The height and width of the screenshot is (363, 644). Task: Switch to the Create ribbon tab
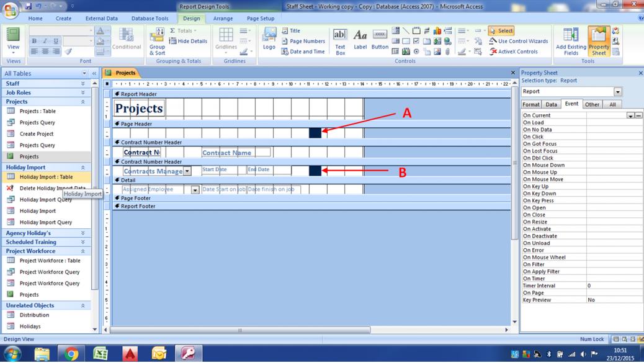click(x=64, y=19)
